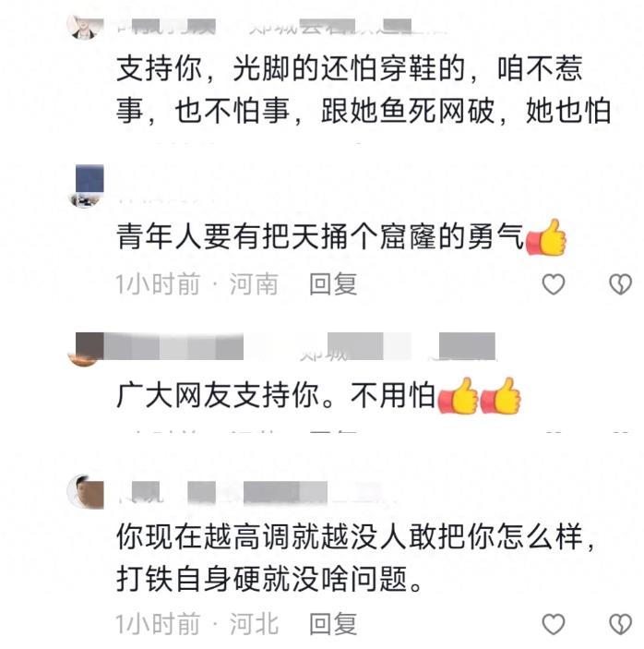Open avatar of 青年人 comment author

[x=86, y=186]
